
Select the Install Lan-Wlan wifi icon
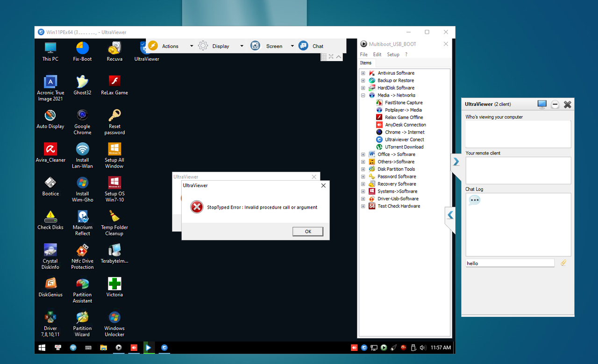click(x=82, y=156)
